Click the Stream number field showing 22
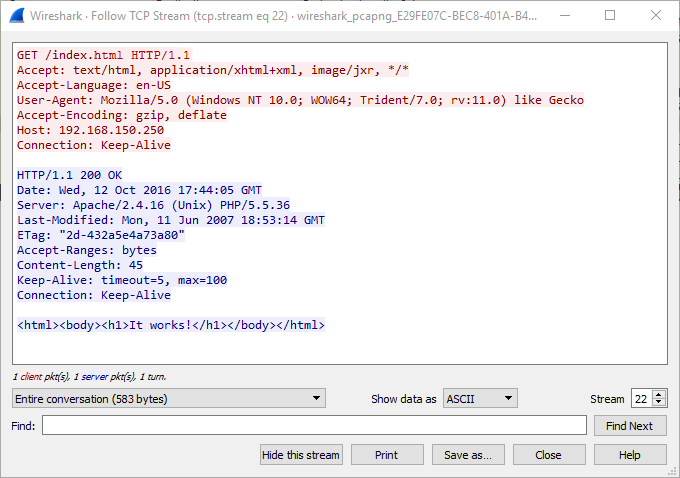The image size is (680, 478). coord(642,398)
